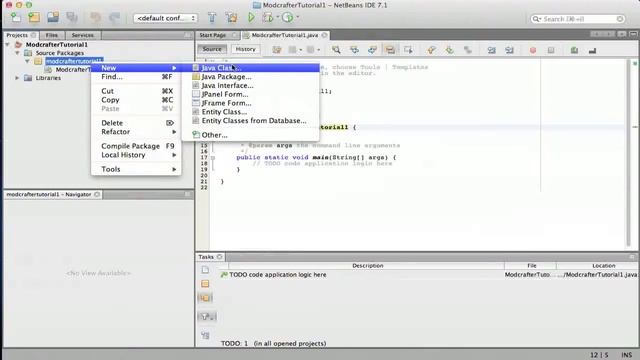Choose Java Package from New submenu
Screen dimensions: 640x360
click(x=251, y=77)
